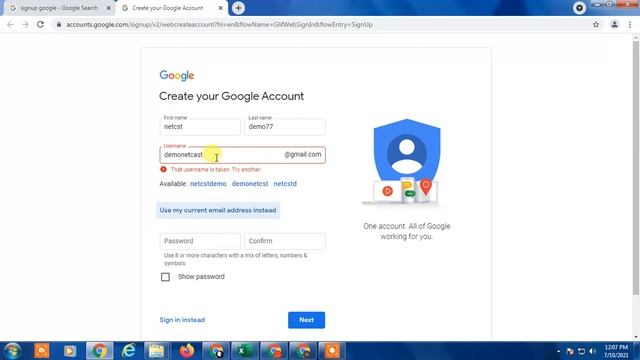
Task: Click the Google logo
Action: (x=177, y=76)
